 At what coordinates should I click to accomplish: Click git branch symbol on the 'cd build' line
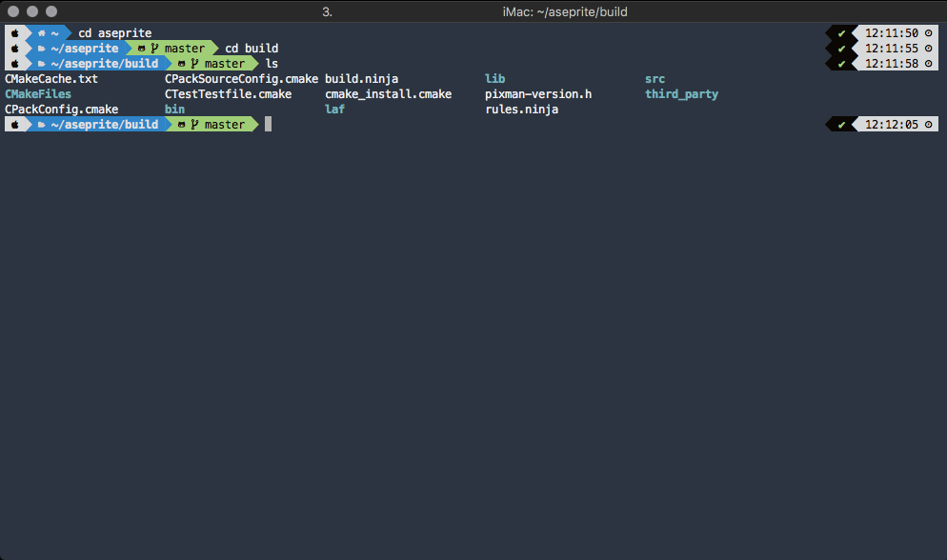154,49
